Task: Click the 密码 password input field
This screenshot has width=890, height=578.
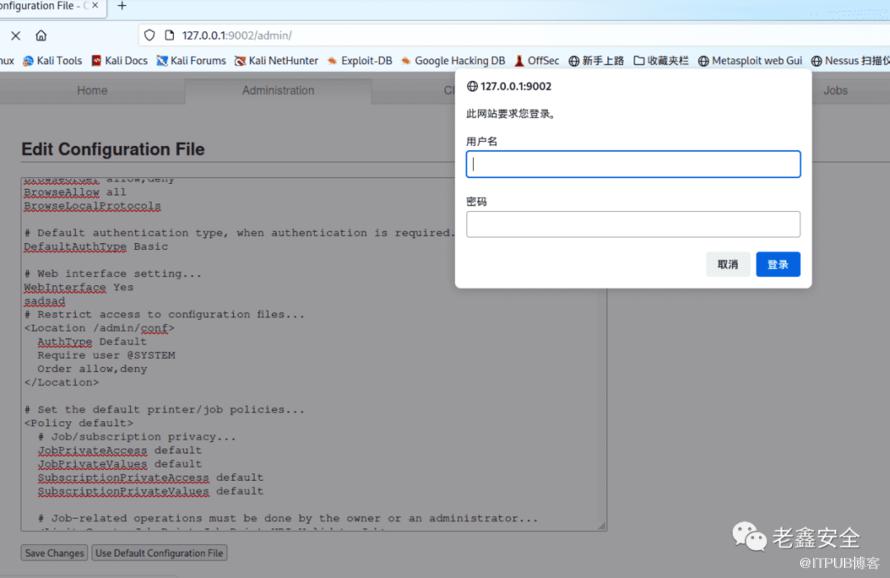Action: (x=633, y=224)
